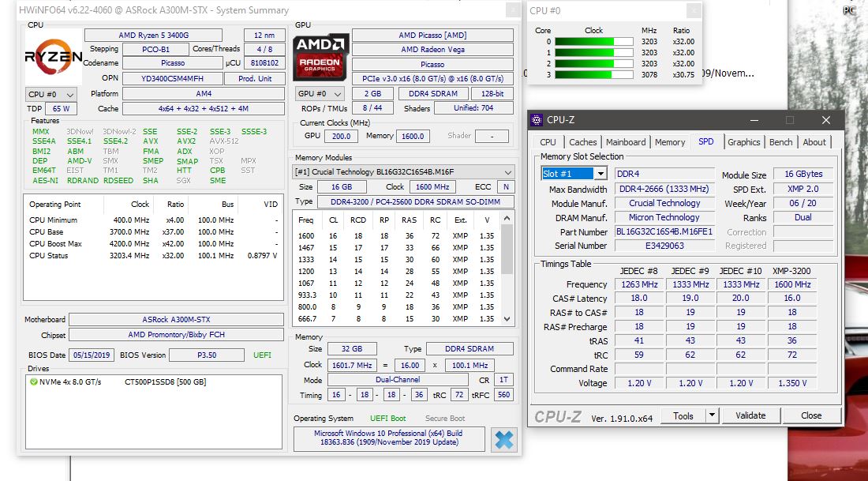Image resolution: width=868 pixels, height=481 pixels.
Task: Click the DDR4-2666 max bandwidth value
Action: [665, 189]
